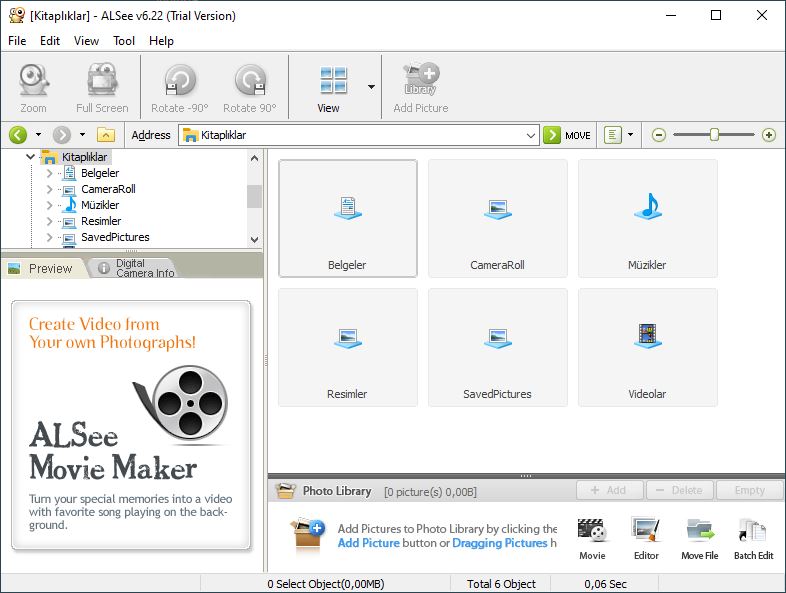Click 'Total 6 Object' status text
The width and height of the screenshot is (786, 593).
(501, 584)
